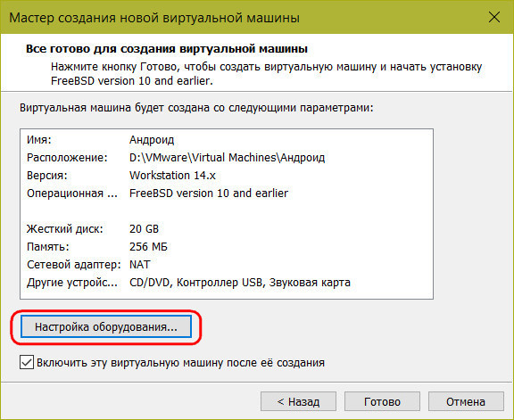Toggle the power-on-after-creation checkbox box
This screenshot has width=514, height=420.
coord(27,363)
